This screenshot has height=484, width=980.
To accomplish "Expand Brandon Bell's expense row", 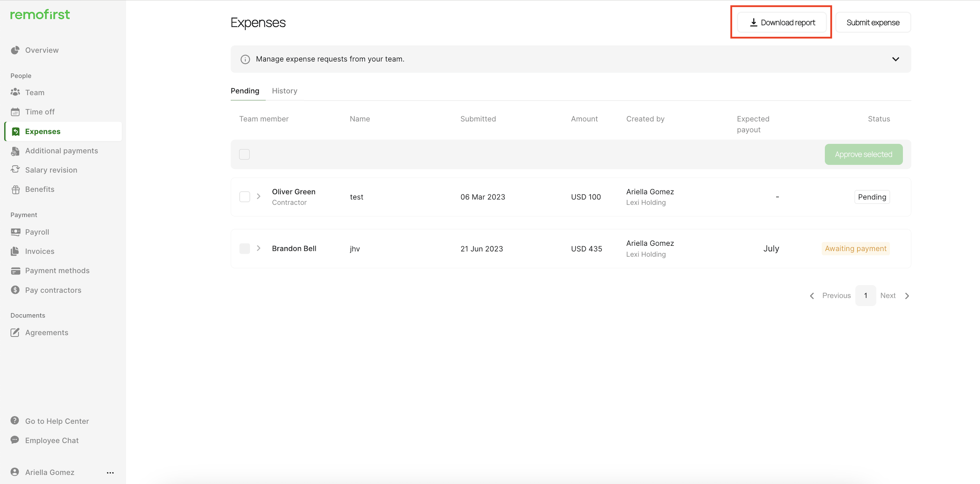I will pyautogui.click(x=259, y=248).
